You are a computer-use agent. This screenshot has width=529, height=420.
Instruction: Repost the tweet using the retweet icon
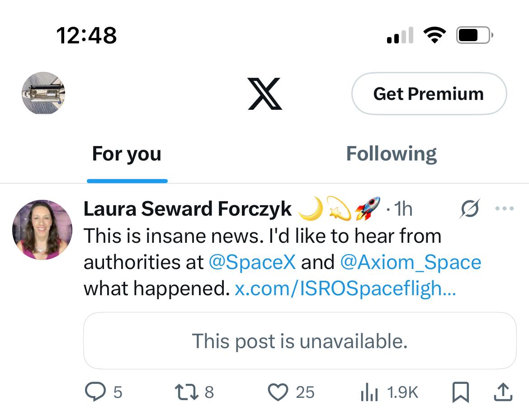coord(187,392)
